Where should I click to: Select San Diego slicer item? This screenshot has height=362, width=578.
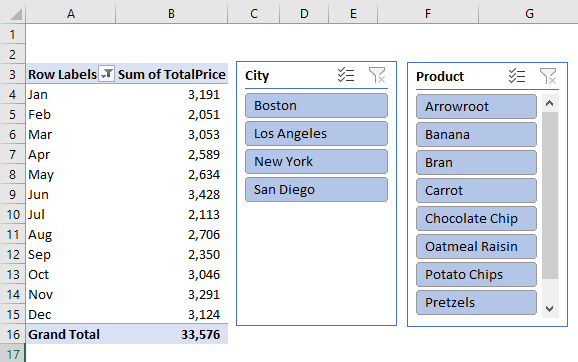click(x=316, y=189)
